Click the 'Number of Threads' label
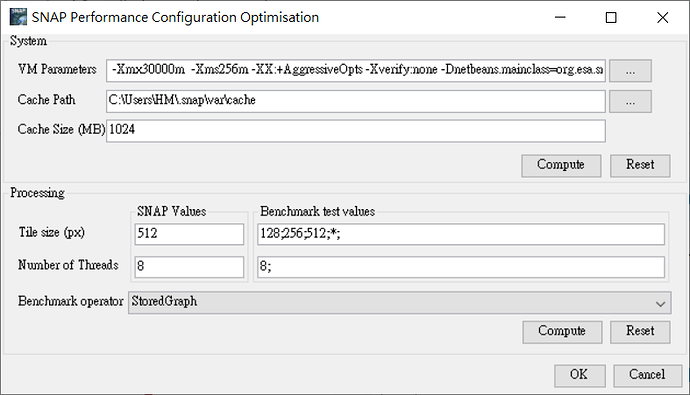 pos(68,265)
